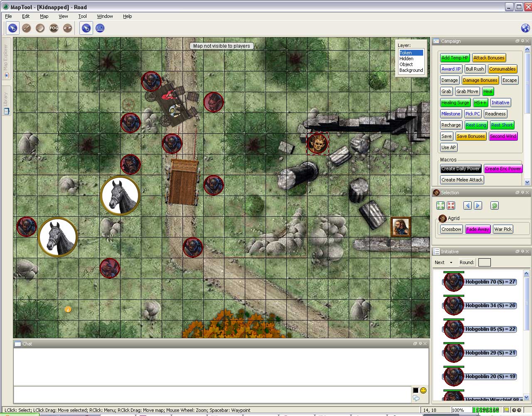Select the template stamp tool
The height and width of the screenshot is (416, 532).
pyautogui.click(x=40, y=28)
